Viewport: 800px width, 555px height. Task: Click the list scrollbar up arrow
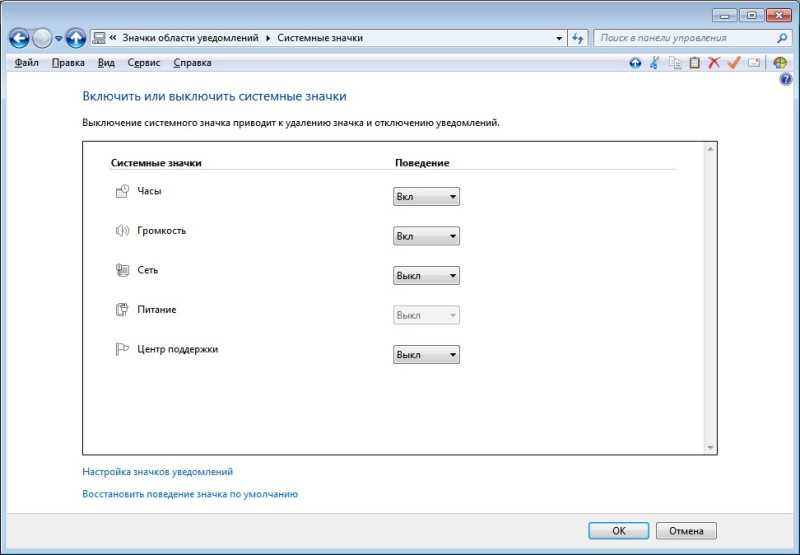pos(710,149)
